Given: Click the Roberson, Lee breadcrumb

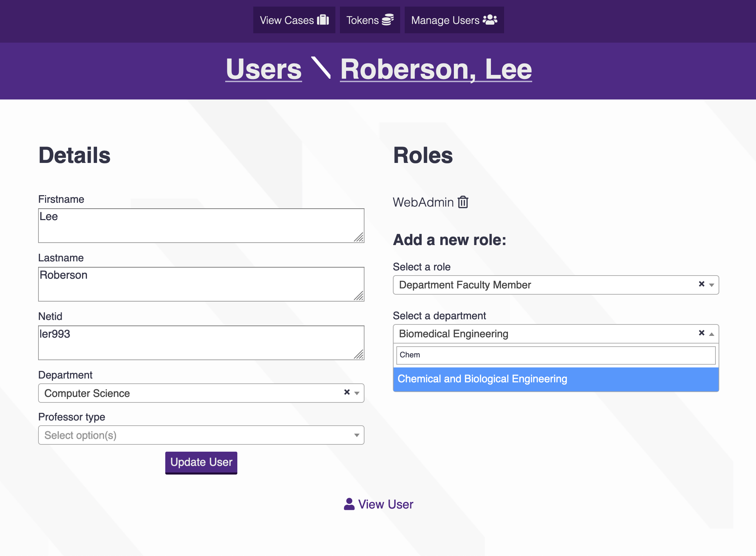Looking at the screenshot, I should pyautogui.click(x=434, y=69).
